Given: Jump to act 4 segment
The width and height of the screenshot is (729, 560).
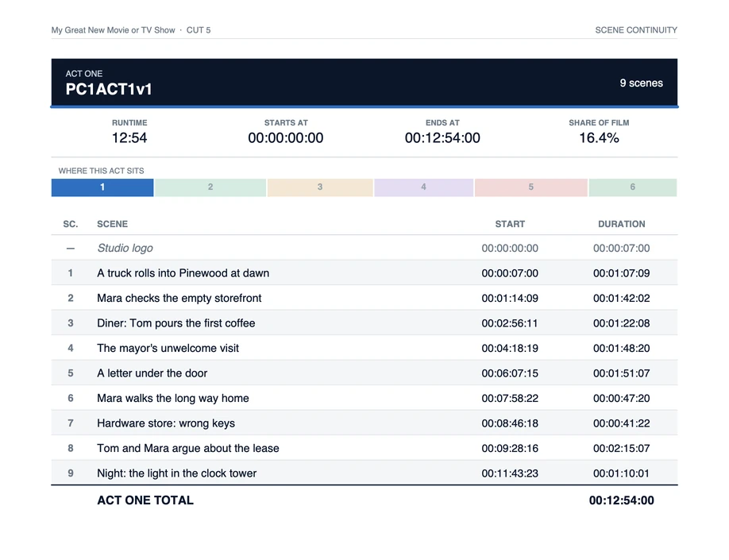Looking at the screenshot, I should (x=423, y=187).
